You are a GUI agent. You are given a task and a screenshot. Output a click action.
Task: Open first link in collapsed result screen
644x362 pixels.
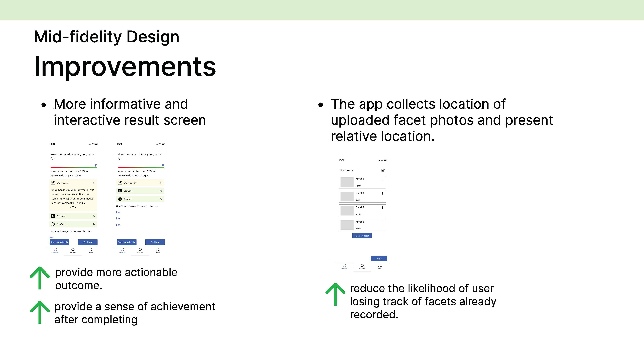tap(118, 212)
